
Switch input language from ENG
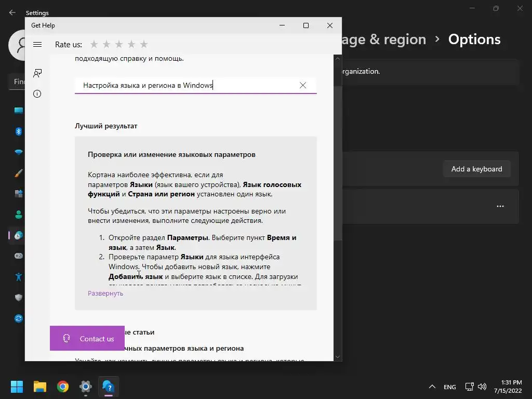(450, 387)
